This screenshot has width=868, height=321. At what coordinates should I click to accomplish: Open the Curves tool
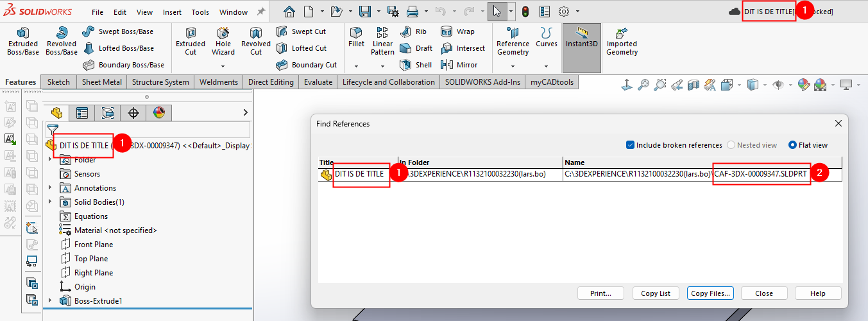click(547, 37)
